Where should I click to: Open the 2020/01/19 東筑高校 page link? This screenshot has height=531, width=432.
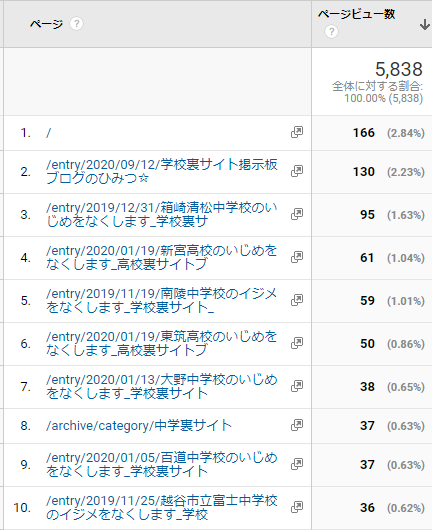tap(162, 343)
